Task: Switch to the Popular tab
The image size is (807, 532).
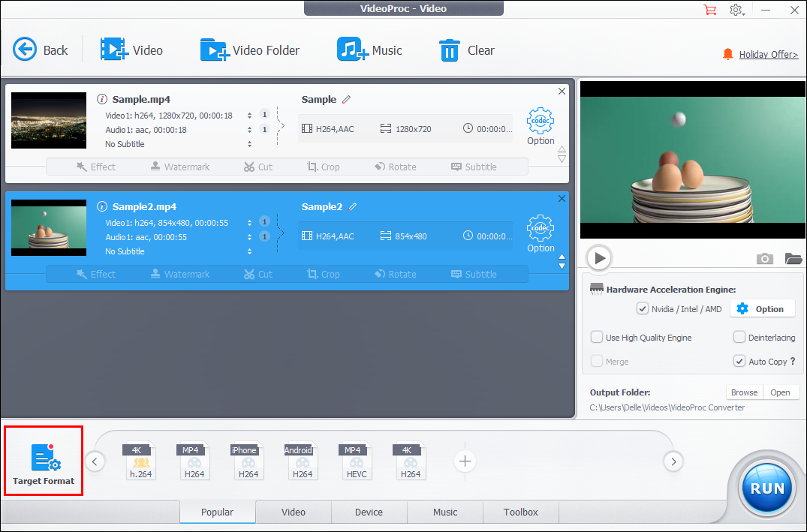Action: [217, 512]
